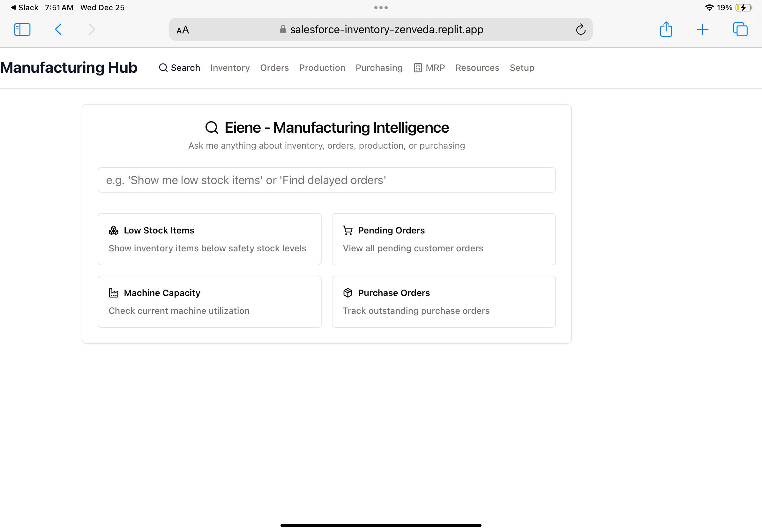Toggle the Safari sidebar icon
Image resolution: width=762 pixels, height=532 pixels.
[22, 30]
